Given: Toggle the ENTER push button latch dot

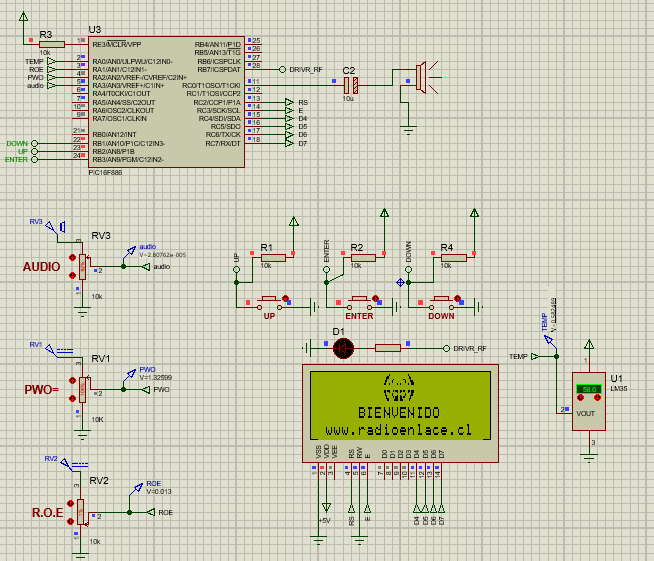Looking at the screenshot, I should click(375, 298).
